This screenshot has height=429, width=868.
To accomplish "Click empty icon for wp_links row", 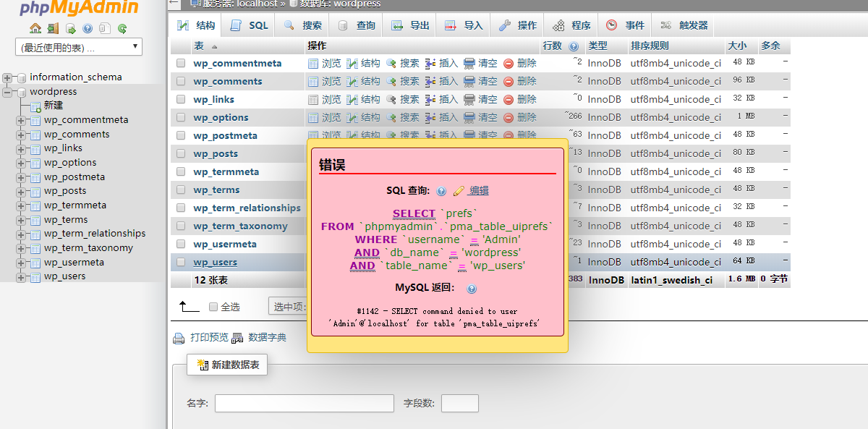I will coord(469,100).
